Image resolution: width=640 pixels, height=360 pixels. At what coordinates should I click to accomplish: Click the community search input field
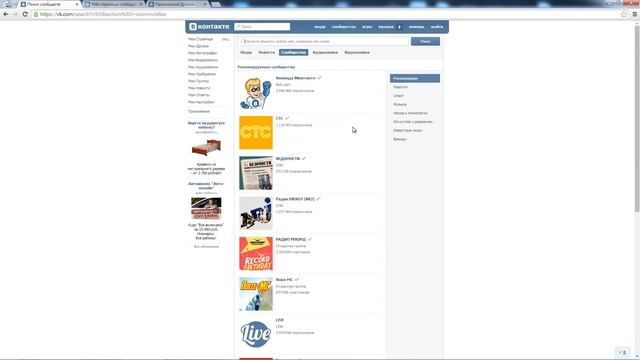tap(323, 41)
